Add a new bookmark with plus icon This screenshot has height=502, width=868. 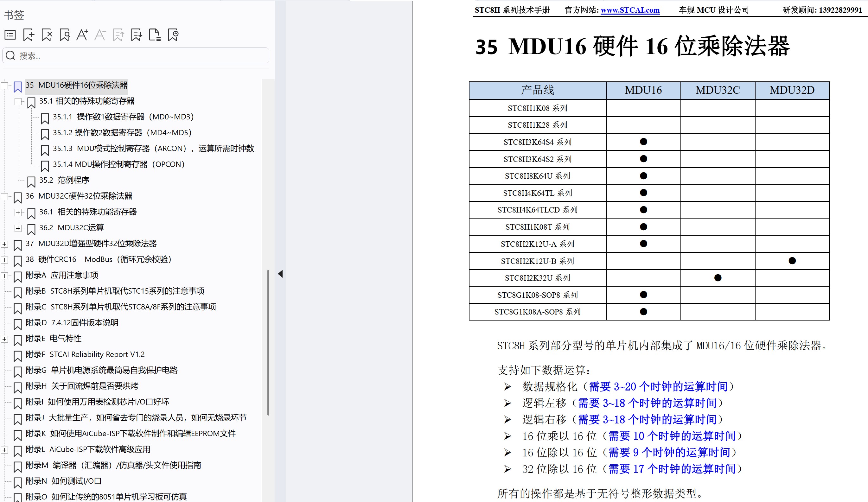click(x=29, y=35)
